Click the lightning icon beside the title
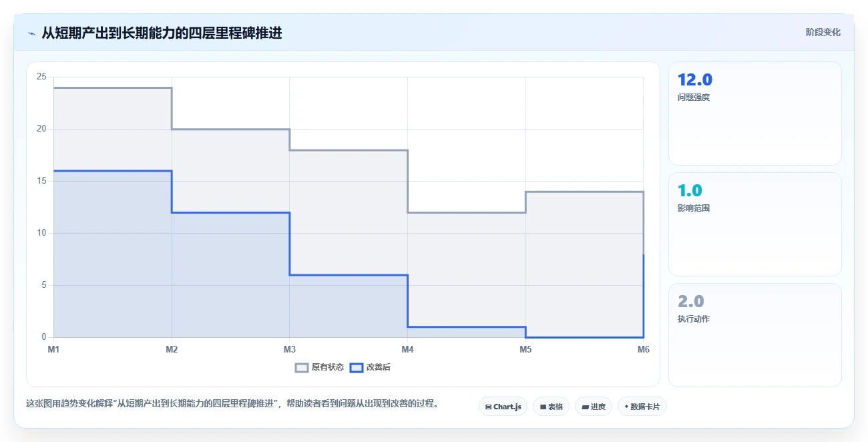 point(31,33)
